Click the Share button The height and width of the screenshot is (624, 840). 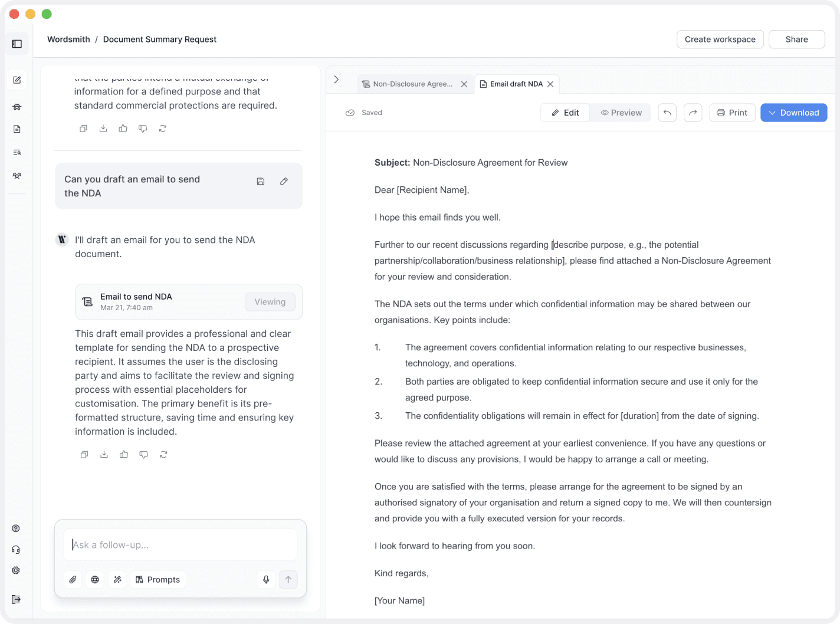tap(796, 40)
